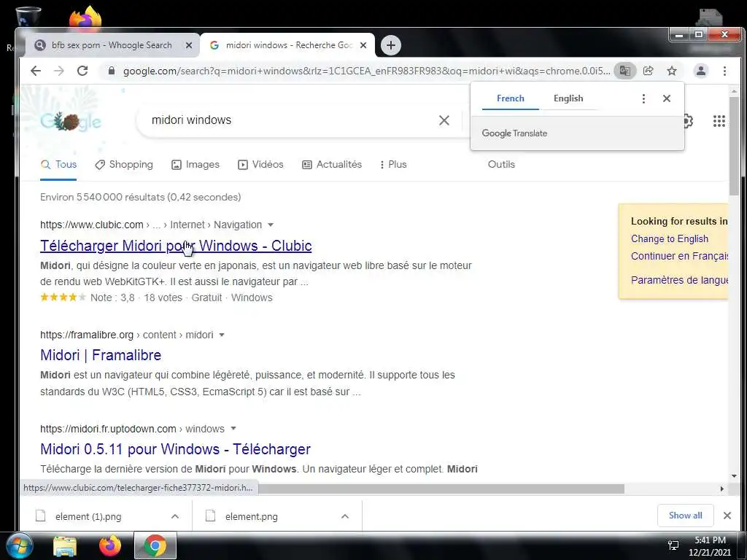Switch to the Shopping search tab
The width and height of the screenshot is (747, 560).
coord(124,165)
